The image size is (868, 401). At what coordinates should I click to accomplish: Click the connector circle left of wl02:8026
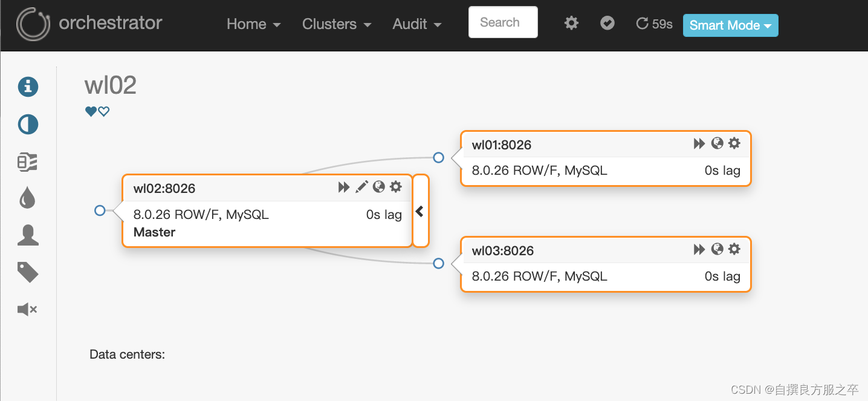[x=100, y=210]
